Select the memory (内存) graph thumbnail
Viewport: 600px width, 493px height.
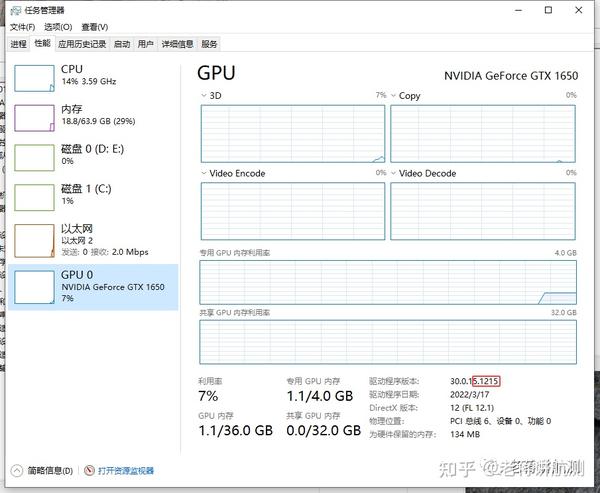[34, 118]
